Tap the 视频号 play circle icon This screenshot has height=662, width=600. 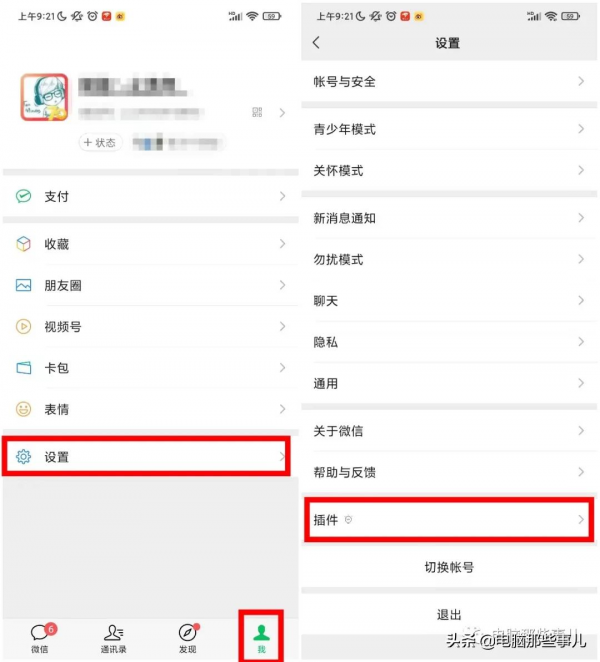coord(23,326)
